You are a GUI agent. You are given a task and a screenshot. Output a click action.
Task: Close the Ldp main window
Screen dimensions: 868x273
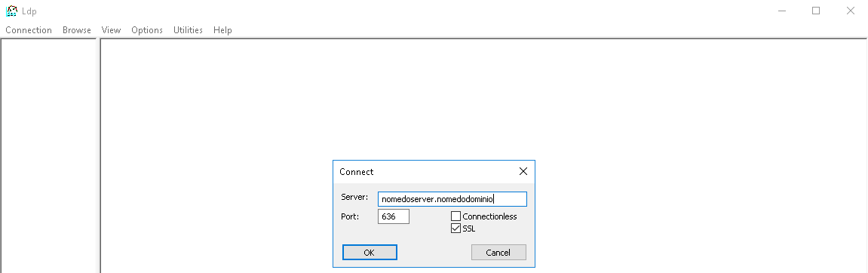[x=851, y=11]
